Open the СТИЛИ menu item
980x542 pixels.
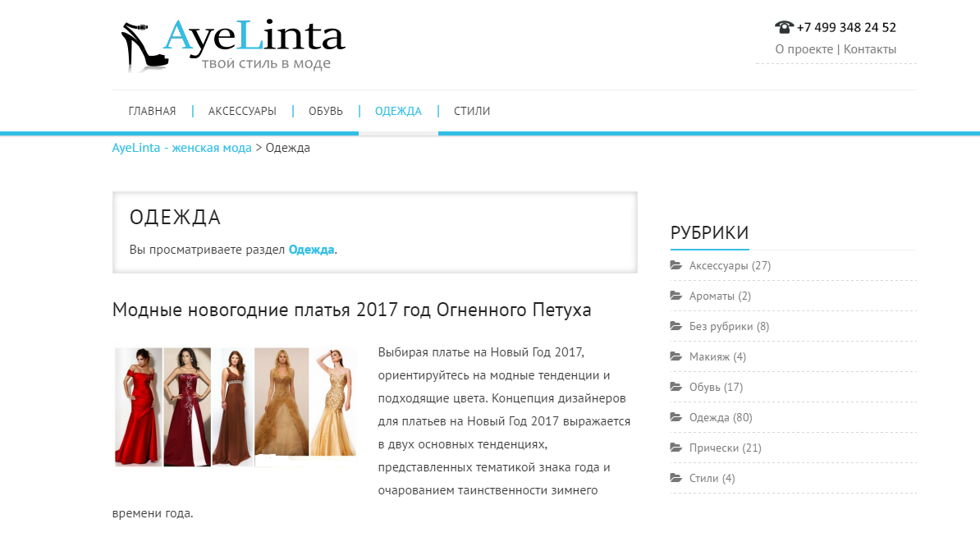(x=472, y=112)
